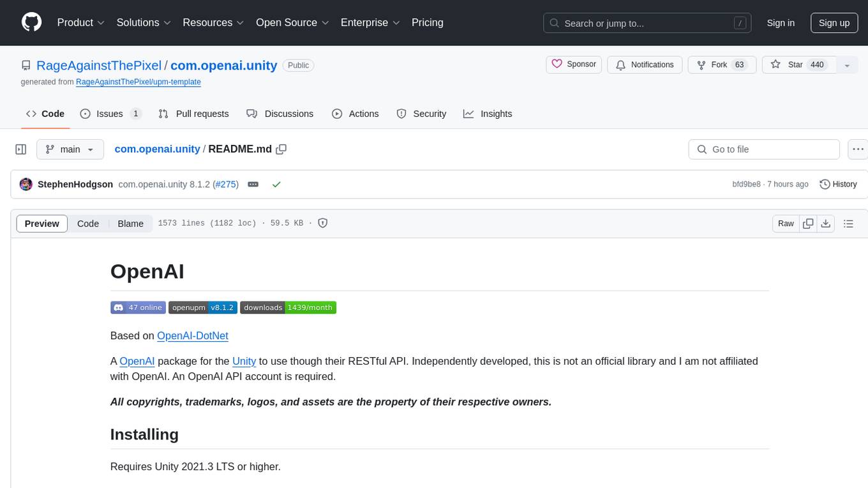Open the more file actions menu

point(858,149)
